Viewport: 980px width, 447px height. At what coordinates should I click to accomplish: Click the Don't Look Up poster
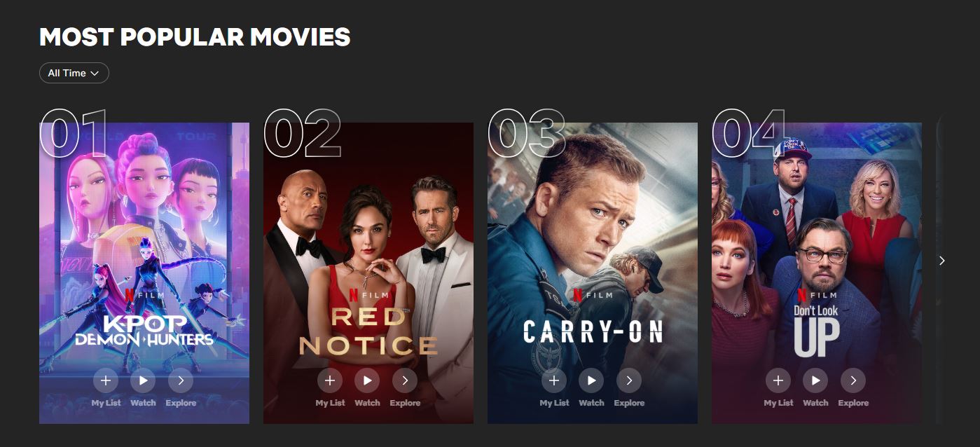coord(817,273)
